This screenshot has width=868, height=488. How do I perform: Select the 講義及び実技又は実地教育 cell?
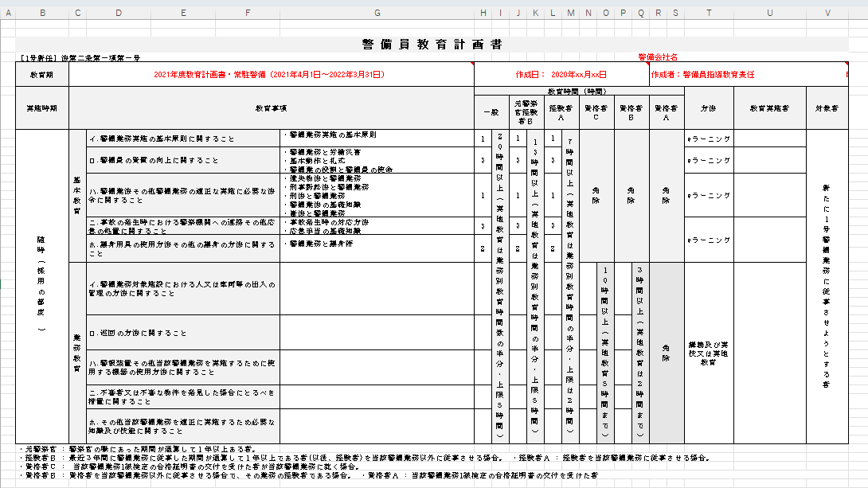tap(709, 353)
